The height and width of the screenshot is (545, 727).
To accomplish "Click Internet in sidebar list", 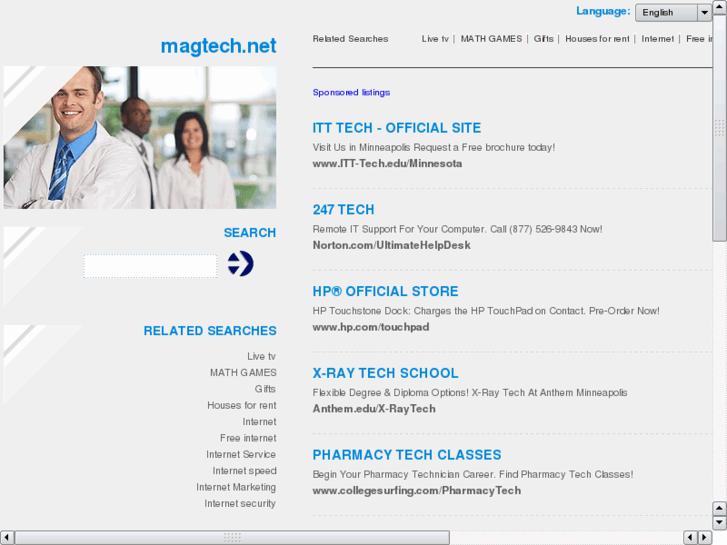I will (259, 422).
